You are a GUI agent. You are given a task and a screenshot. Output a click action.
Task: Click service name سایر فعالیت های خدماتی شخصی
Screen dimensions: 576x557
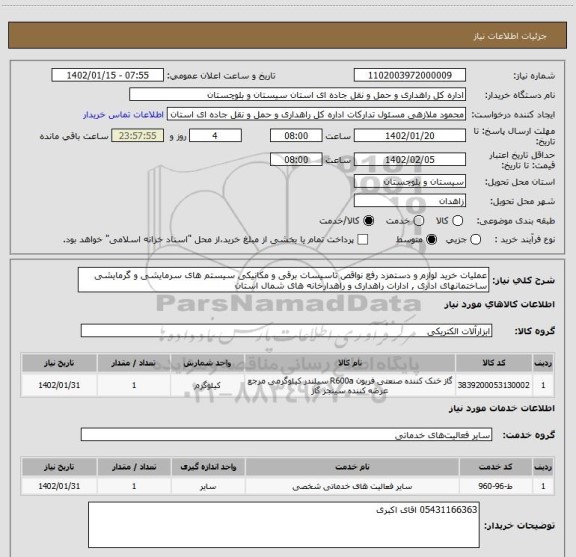coord(352,486)
